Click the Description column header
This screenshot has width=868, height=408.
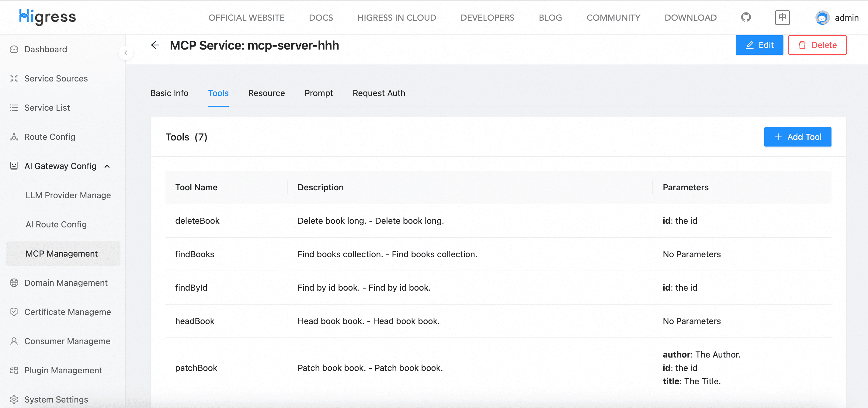[321, 187]
